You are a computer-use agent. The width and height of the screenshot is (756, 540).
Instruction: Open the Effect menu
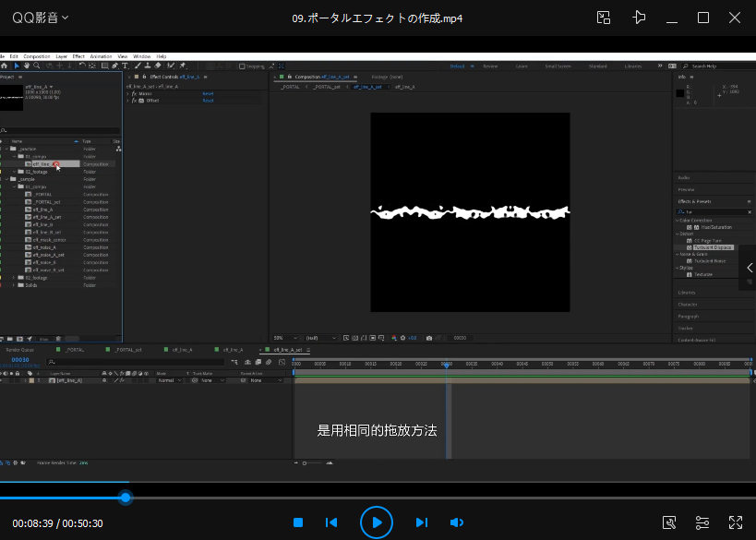click(78, 56)
